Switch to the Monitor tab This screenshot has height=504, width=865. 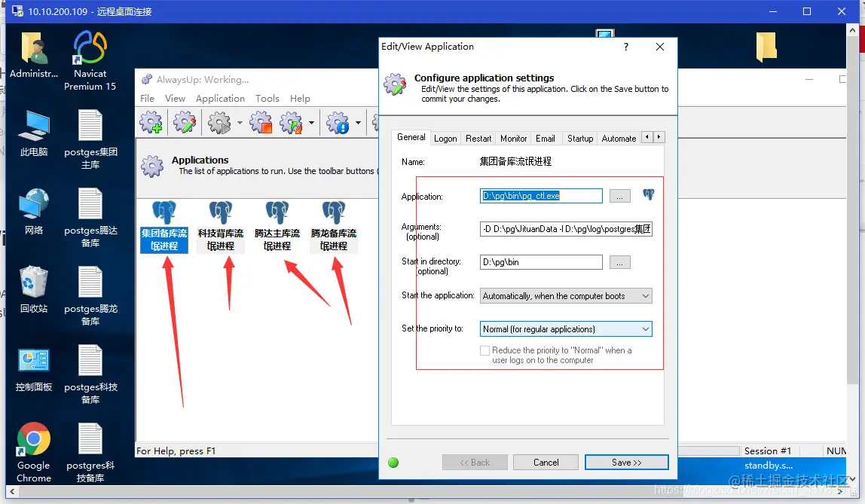coord(514,139)
